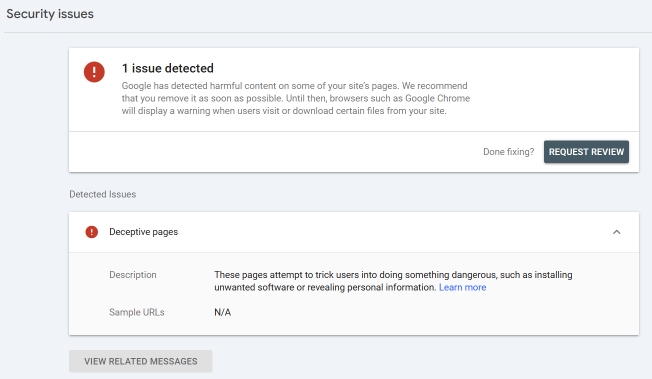Click the Detected Issues section label
The width and height of the screenshot is (652, 379).
click(x=103, y=194)
